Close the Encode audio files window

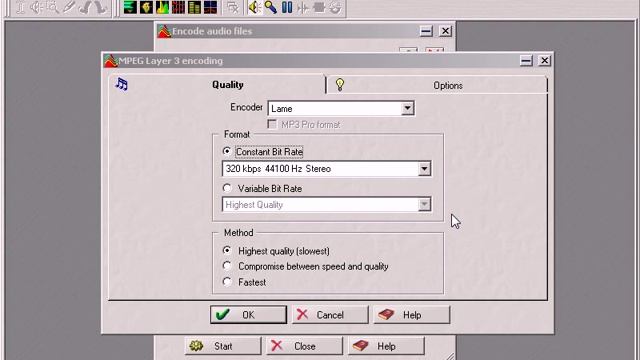(445, 31)
